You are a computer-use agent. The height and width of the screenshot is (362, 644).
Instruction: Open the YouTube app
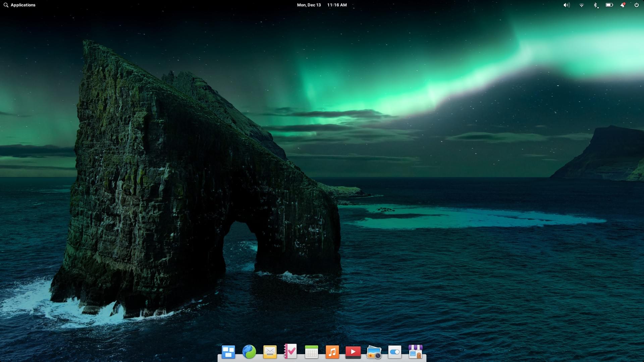[353, 352]
